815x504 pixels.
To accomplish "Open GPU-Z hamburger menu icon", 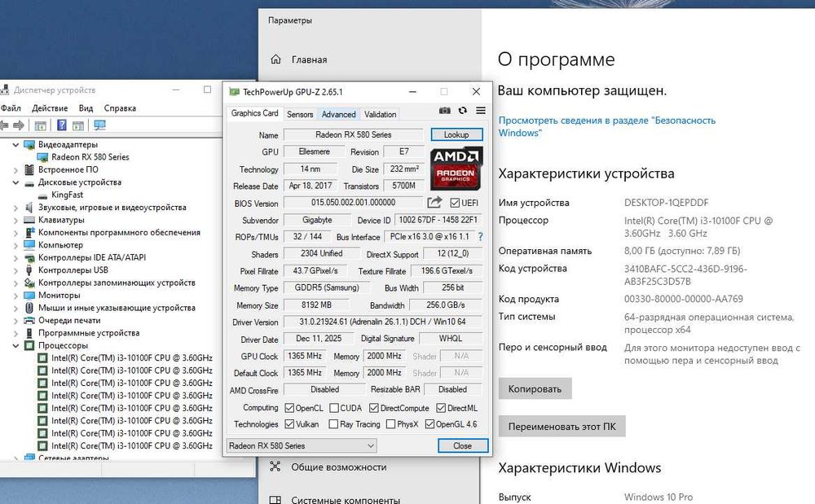I will click(x=481, y=111).
